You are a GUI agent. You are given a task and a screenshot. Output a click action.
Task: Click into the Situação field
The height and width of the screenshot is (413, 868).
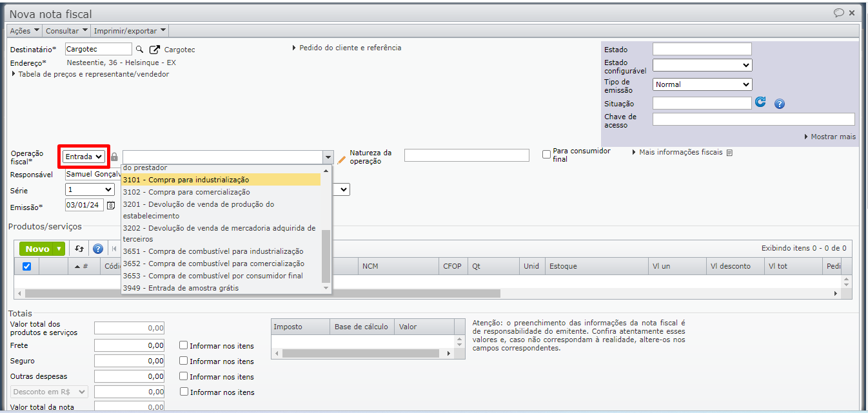tap(702, 103)
